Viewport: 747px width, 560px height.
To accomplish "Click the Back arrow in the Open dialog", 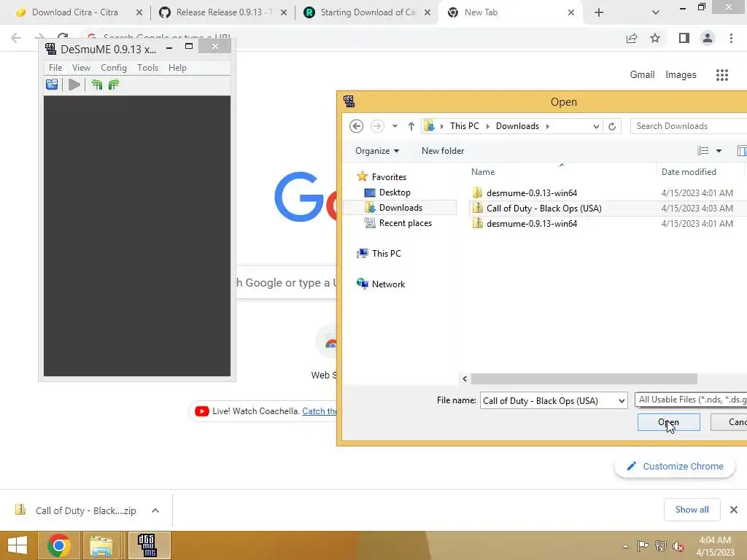I will (x=356, y=126).
